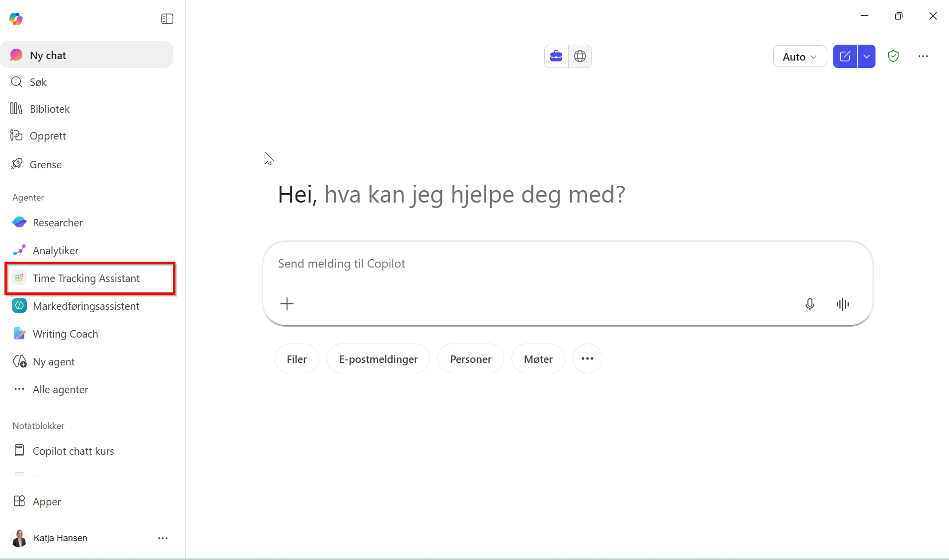Open the Copilot chatt kurs notebook

(73, 451)
